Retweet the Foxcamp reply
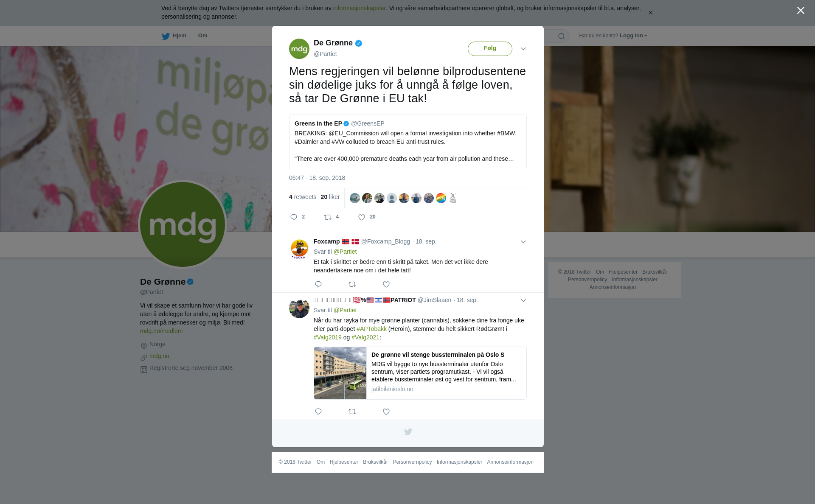Screen dimensions: 815x504 (x=352, y=284)
